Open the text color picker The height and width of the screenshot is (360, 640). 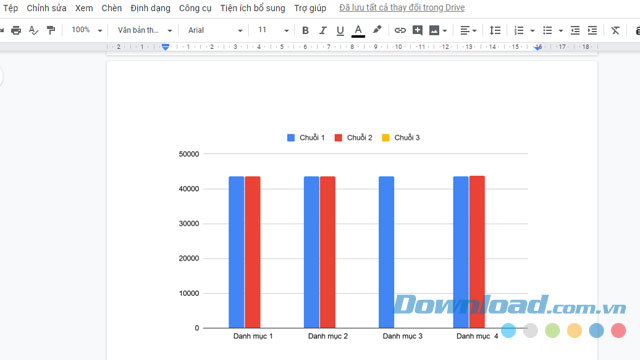[358, 31]
